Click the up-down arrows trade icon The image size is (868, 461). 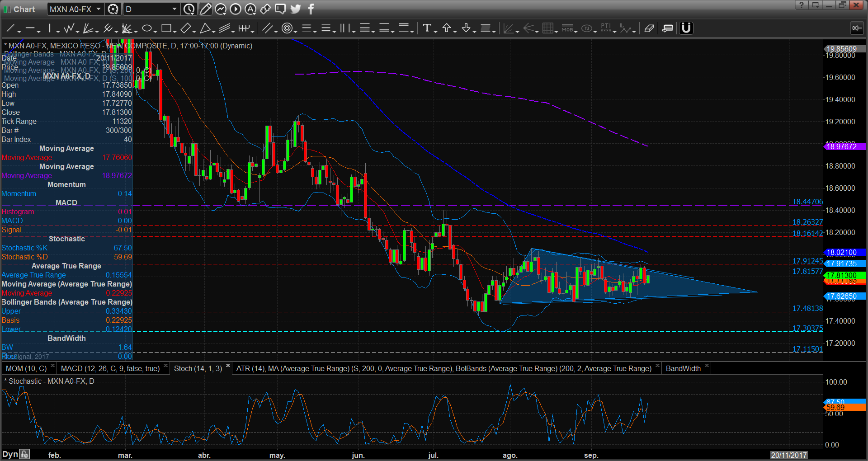point(265,9)
